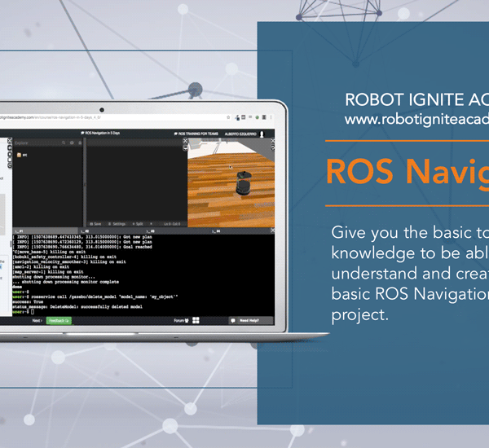
Task: Click the third icon in the notebook side strip
Action: coord(10,154)
